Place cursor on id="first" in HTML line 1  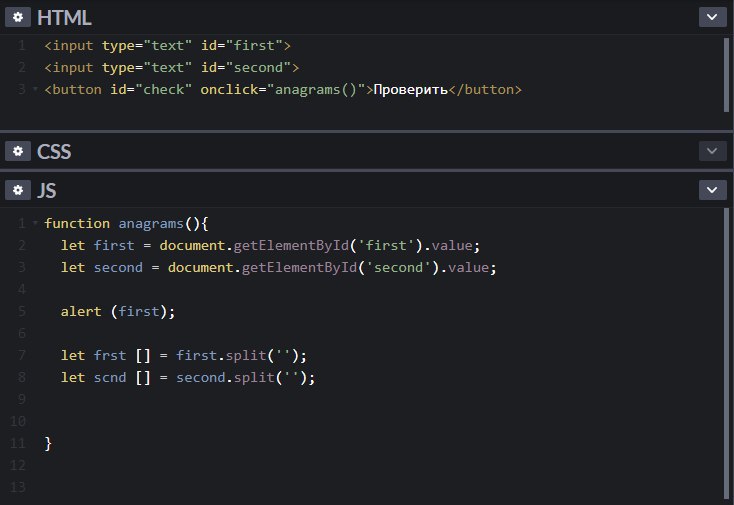point(242,45)
